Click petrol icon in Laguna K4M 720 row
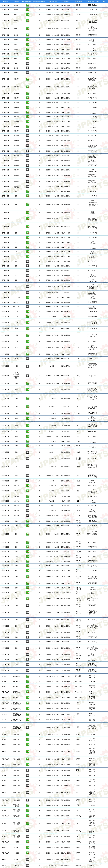The image size is (108, 868). pyautogui.click(x=28, y=676)
